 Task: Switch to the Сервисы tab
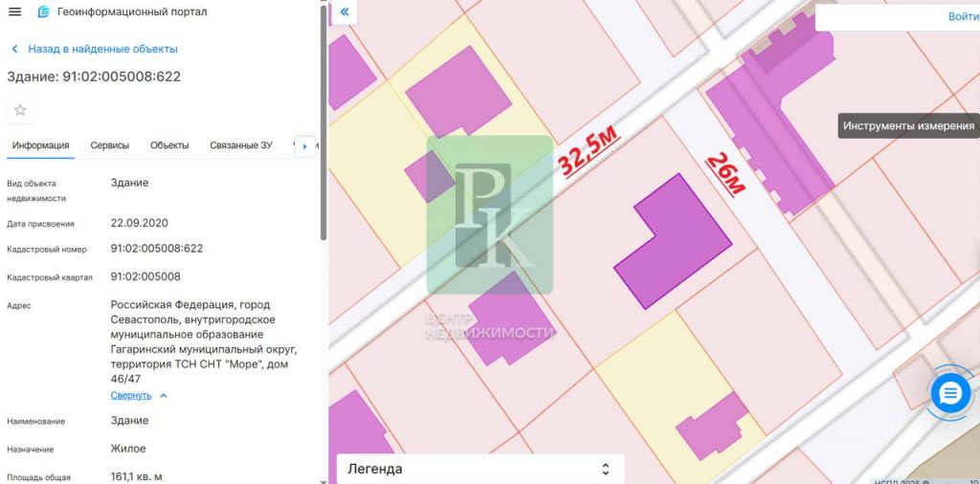coord(109,145)
